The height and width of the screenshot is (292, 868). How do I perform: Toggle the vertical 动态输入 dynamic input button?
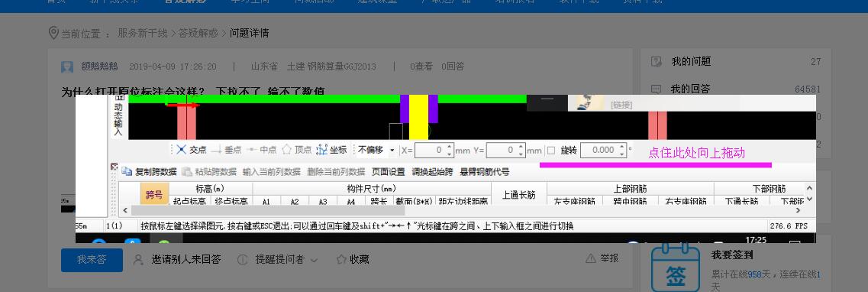point(118,115)
